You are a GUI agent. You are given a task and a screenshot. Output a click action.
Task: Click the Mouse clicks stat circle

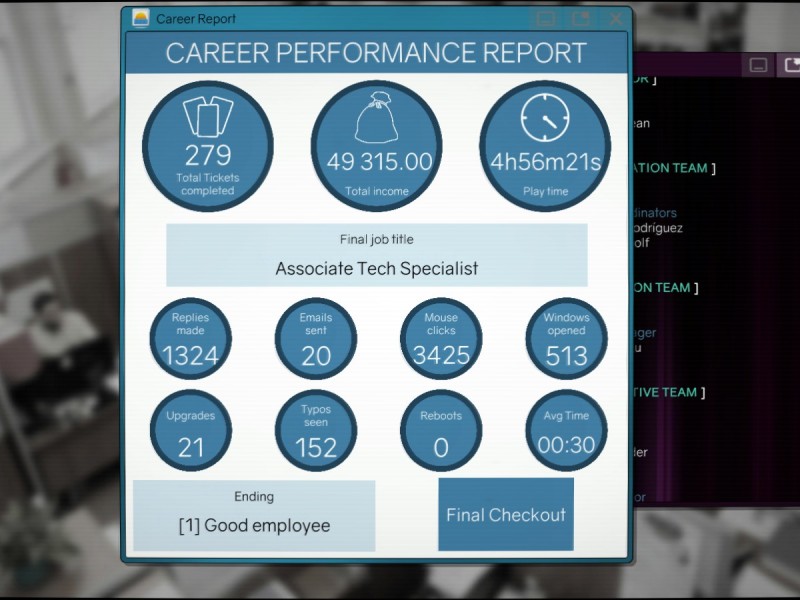point(441,338)
